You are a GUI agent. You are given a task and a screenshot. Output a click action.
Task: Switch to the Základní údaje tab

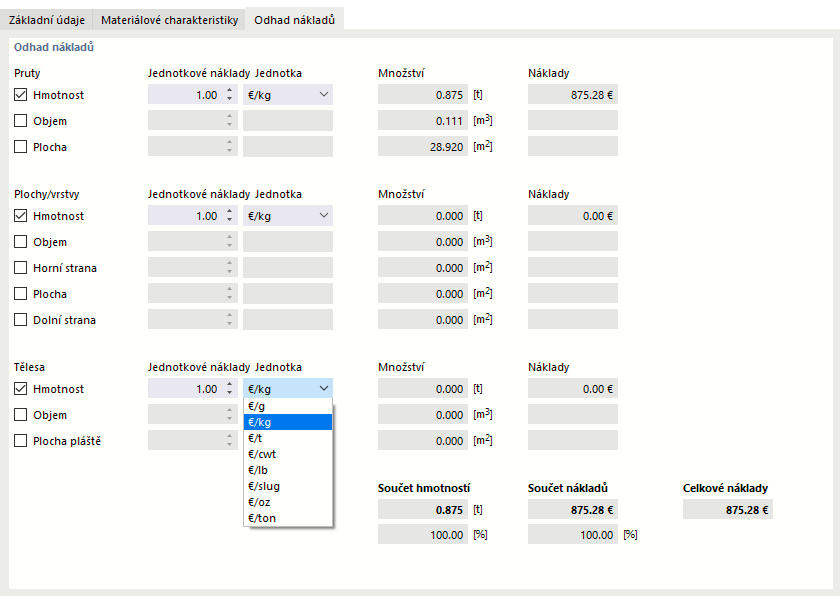pos(47,20)
